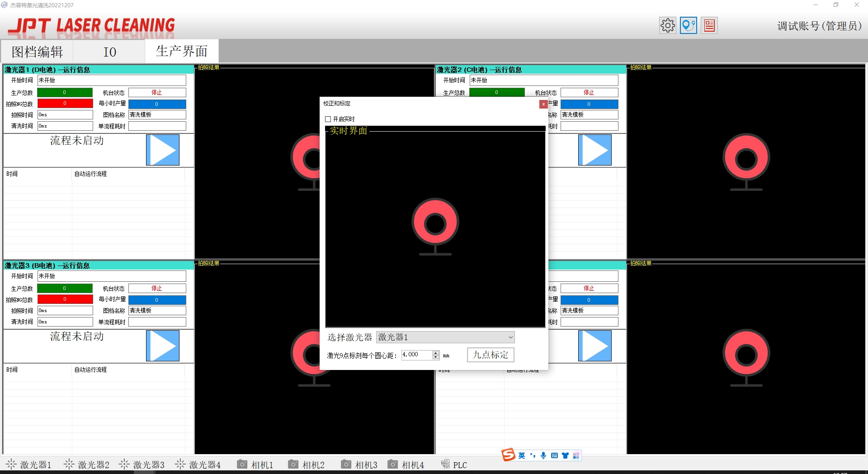Click the webcam icon in the realtime view

coord(435,227)
